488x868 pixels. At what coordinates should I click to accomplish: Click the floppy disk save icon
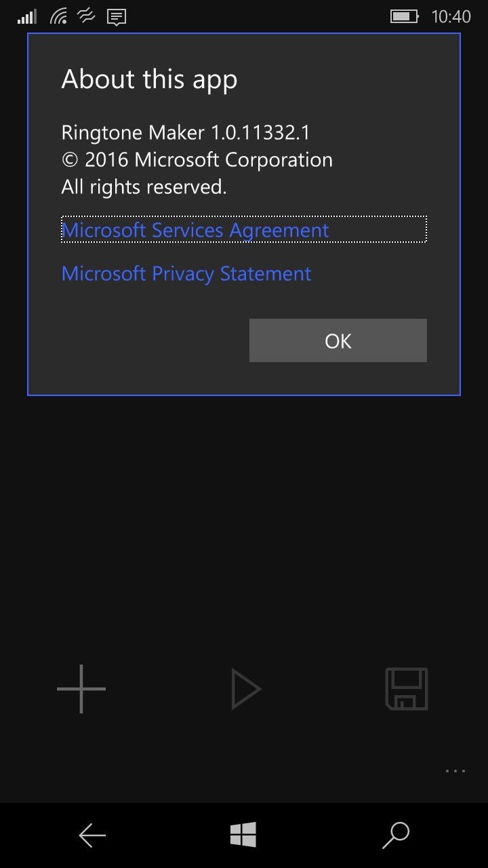tap(407, 689)
